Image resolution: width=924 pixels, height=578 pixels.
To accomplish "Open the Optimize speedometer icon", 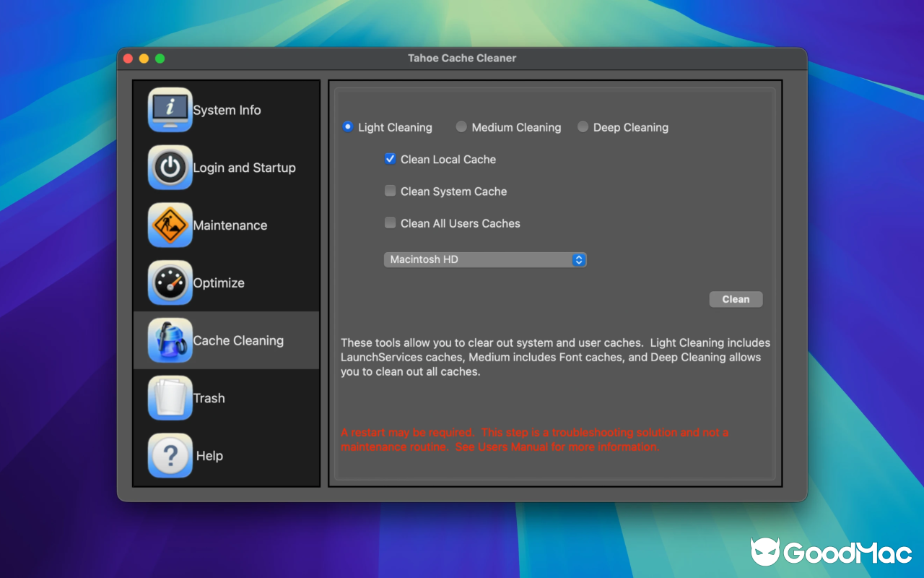I will [170, 282].
